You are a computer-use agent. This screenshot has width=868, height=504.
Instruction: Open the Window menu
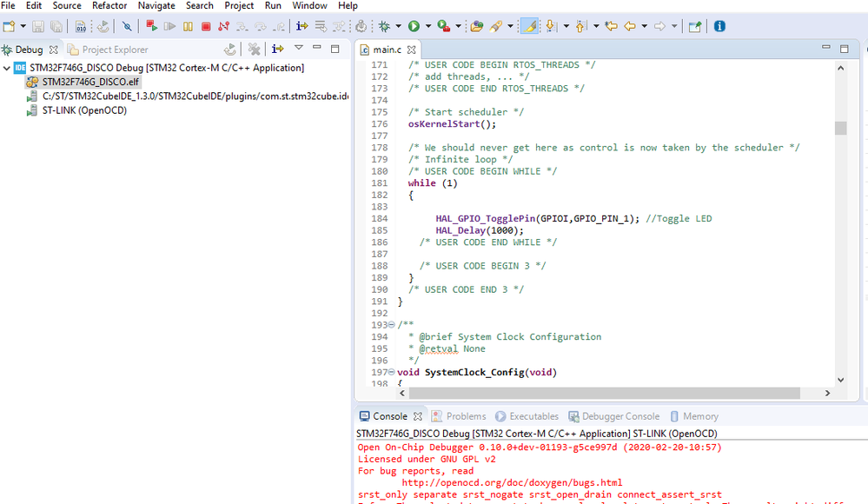tap(309, 5)
